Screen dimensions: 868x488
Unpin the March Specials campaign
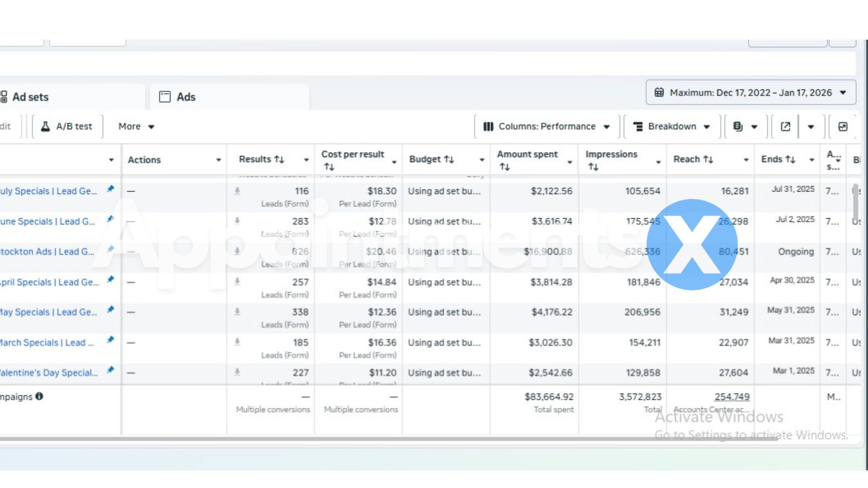[x=110, y=340]
